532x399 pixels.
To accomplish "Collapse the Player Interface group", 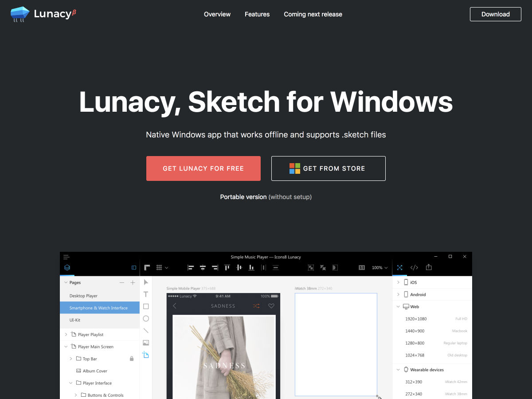I will pos(71,383).
